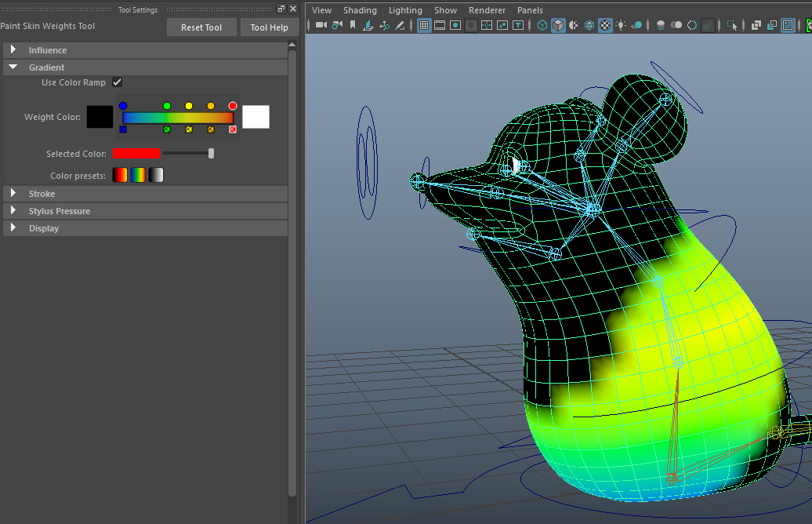Toggle the Textured checker sphere icon
Screen dimensions: 812x524
click(x=605, y=25)
